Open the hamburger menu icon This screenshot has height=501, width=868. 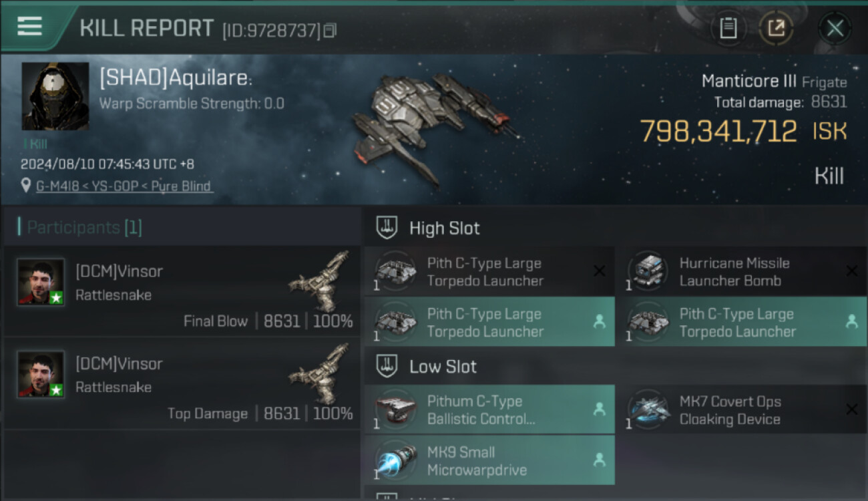pyautogui.click(x=29, y=26)
